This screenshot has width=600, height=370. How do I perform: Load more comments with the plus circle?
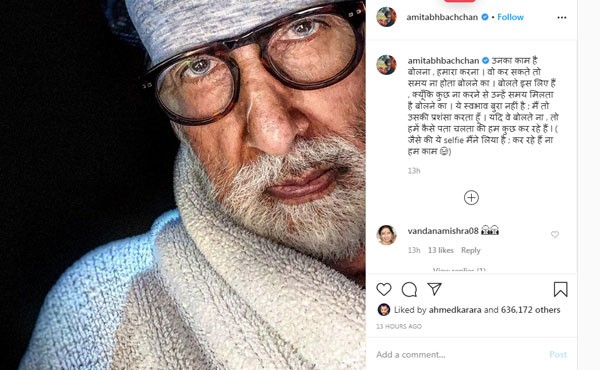pyautogui.click(x=471, y=198)
